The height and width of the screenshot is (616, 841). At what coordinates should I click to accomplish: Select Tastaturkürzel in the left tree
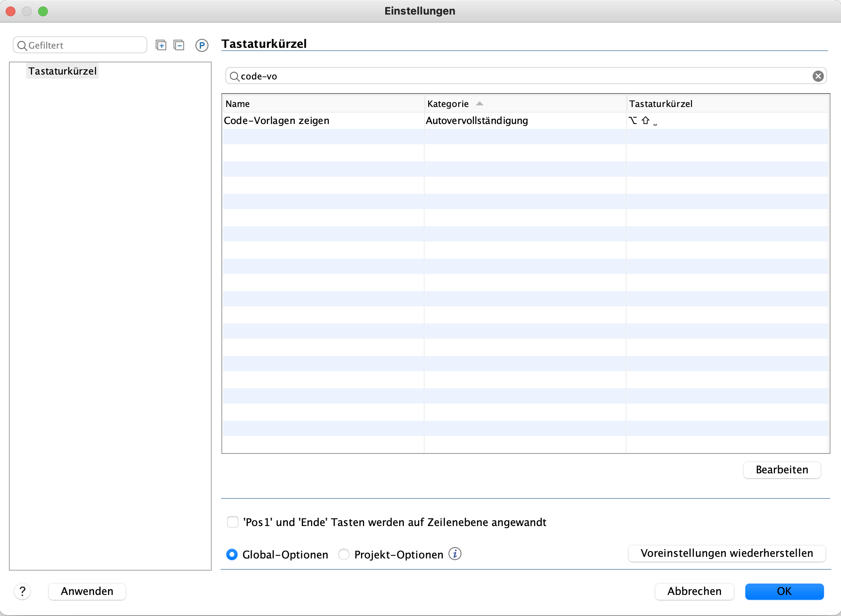point(62,71)
